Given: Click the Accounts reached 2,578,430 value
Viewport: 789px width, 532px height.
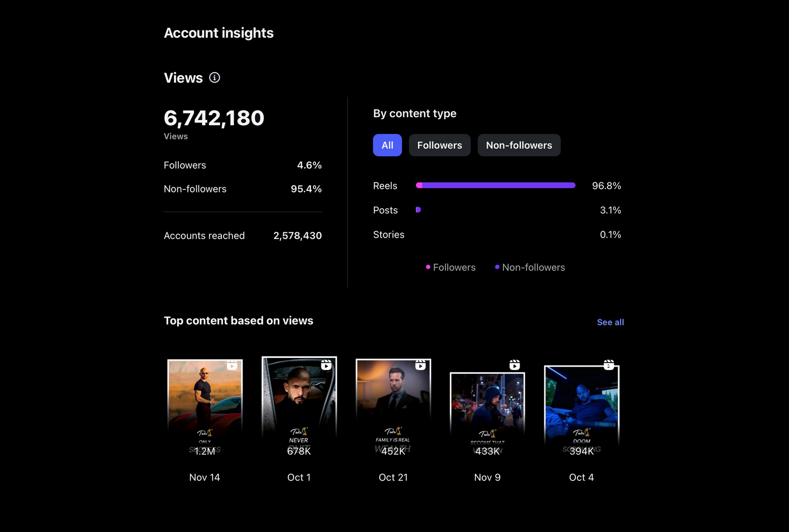Looking at the screenshot, I should [x=297, y=236].
